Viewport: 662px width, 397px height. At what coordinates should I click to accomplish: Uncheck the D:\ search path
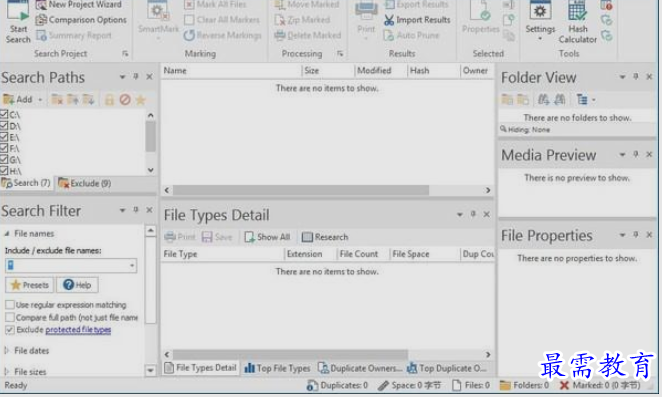click(x=4, y=126)
